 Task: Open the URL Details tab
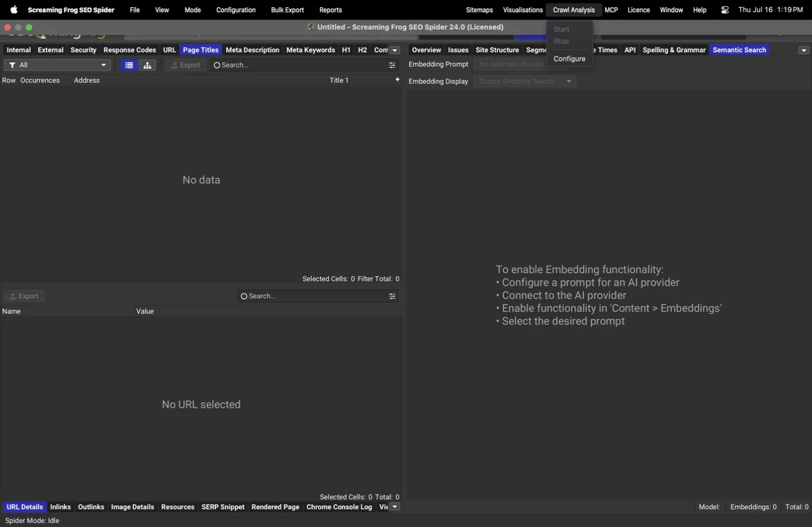(25, 507)
